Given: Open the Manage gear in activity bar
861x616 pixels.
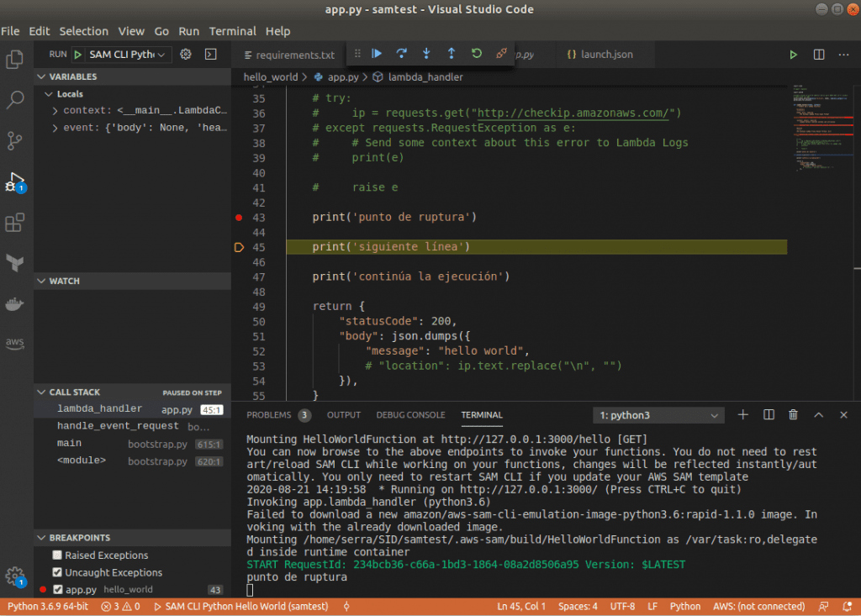Looking at the screenshot, I should [15, 577].
